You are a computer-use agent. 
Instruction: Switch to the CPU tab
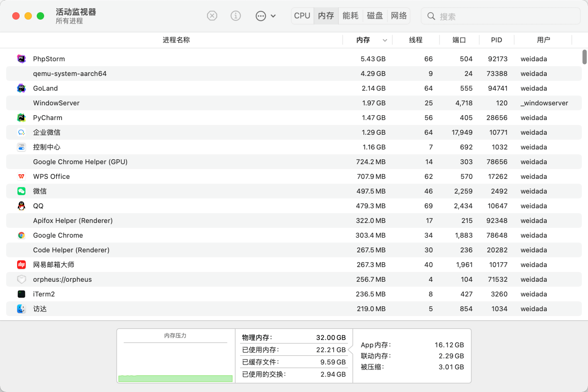point(302,16)
